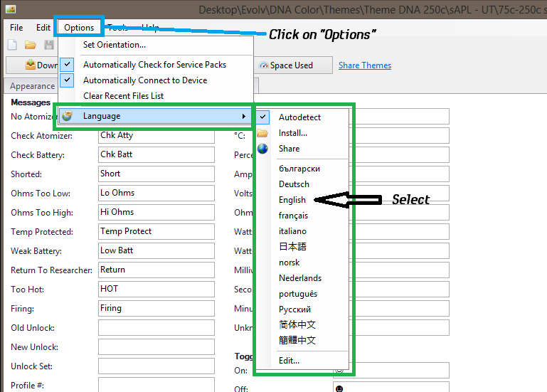This screenshot has width=547, height=392.
Task: Click the Download button icon
Action: (x=31, y=65)
